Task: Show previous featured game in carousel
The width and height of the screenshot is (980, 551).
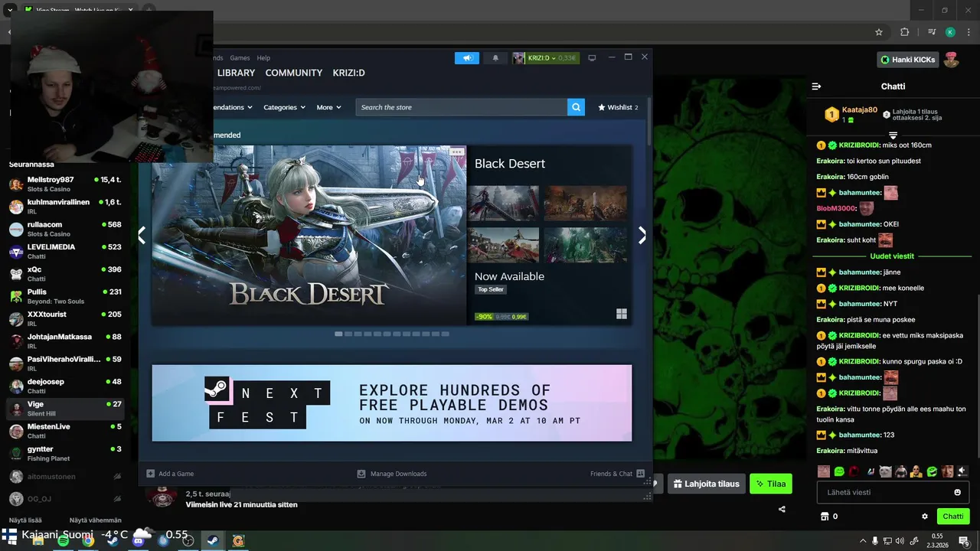Action: pyautogui.click(x=142, y=236)
